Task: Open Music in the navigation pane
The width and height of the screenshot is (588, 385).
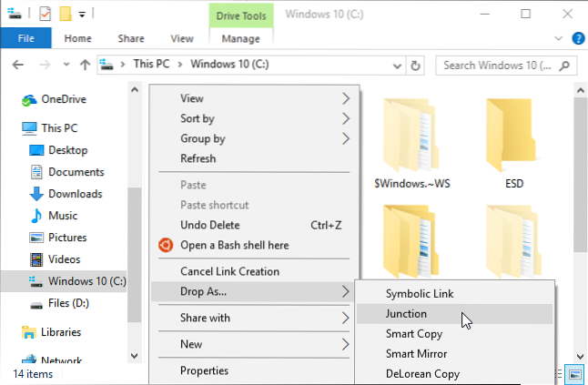Action: (54, 216)
